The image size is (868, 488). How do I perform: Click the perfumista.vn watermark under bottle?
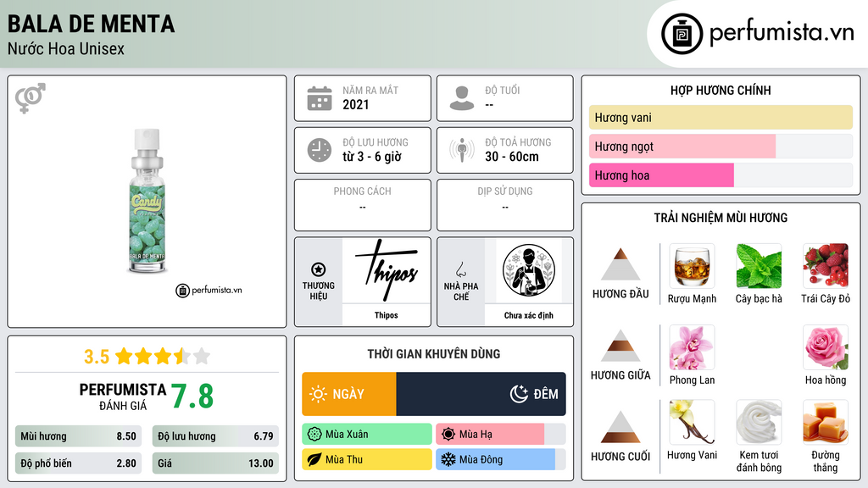(209, 290)
